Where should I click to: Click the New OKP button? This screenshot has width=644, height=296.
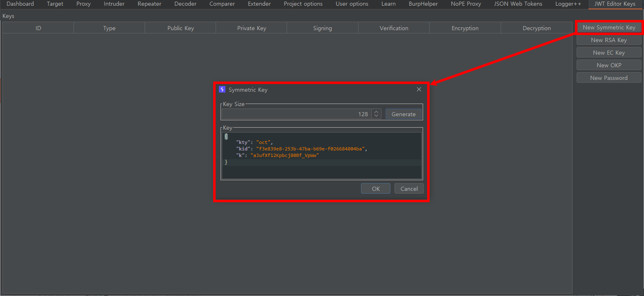click(609, 65)
